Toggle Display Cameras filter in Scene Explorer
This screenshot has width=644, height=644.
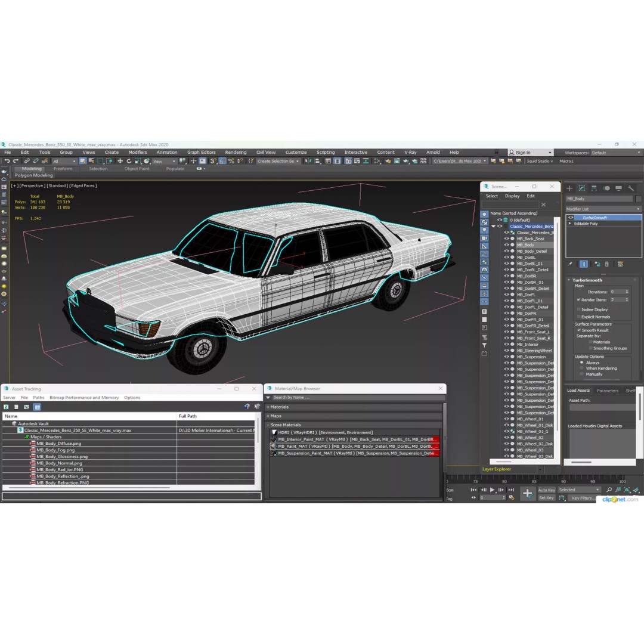(x=485, y=238)
